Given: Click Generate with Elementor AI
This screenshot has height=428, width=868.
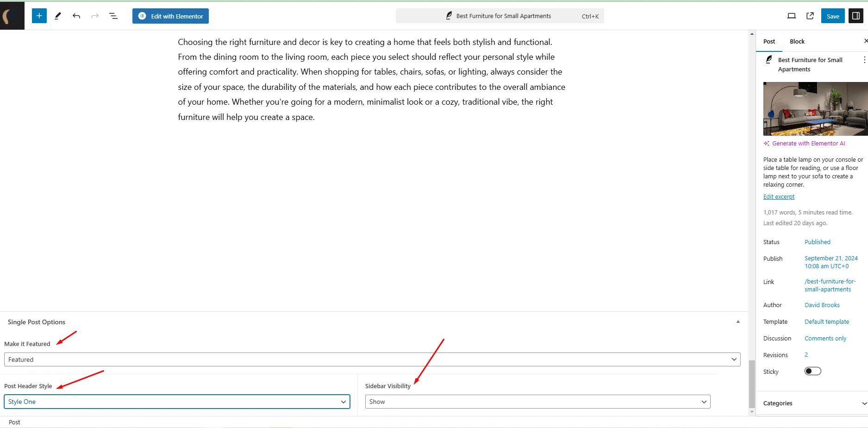Looking at the screenshot, I should click(x=804, y=144).
